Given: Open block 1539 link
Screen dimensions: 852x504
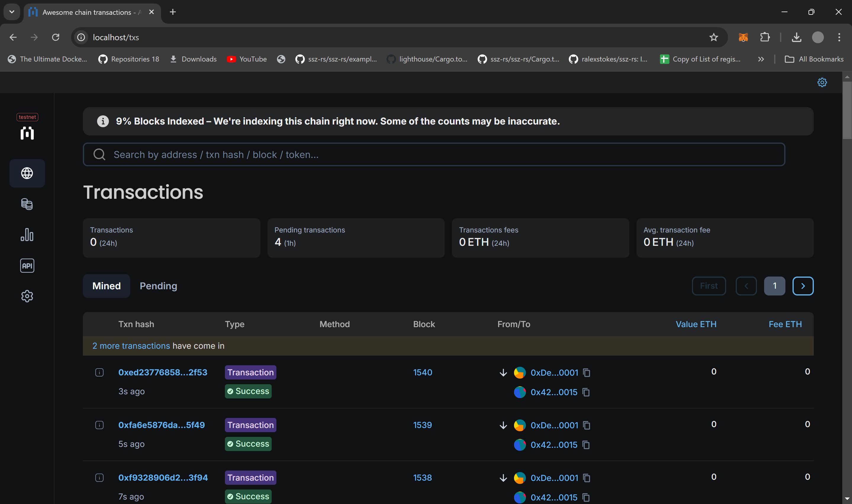Looking at the screenshot, I should pos(422,425).
